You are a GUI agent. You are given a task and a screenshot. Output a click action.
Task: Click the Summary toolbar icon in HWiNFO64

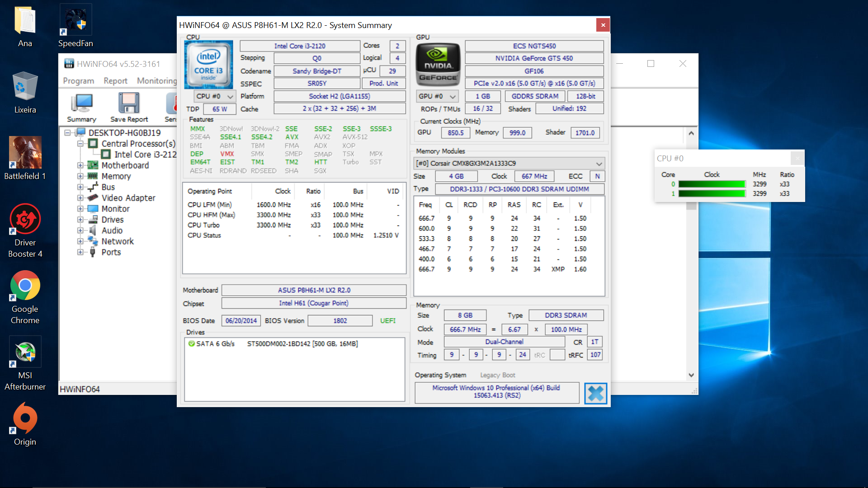point(81,108)
